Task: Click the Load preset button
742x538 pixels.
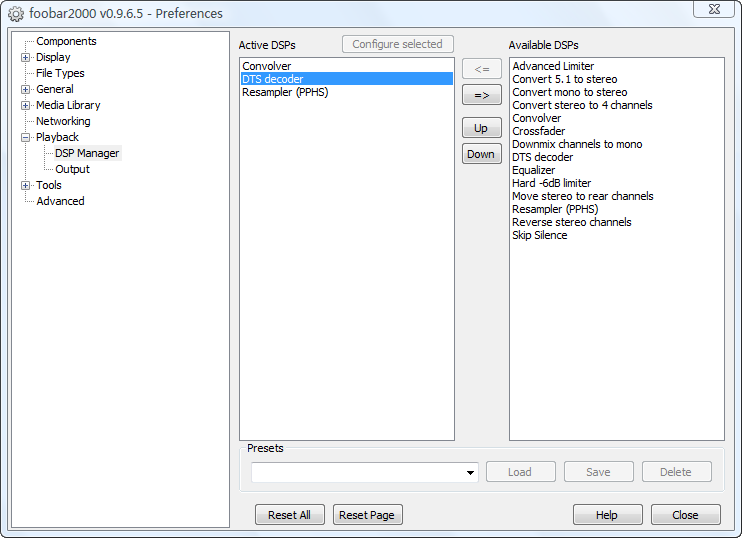Action: [521, 472]
